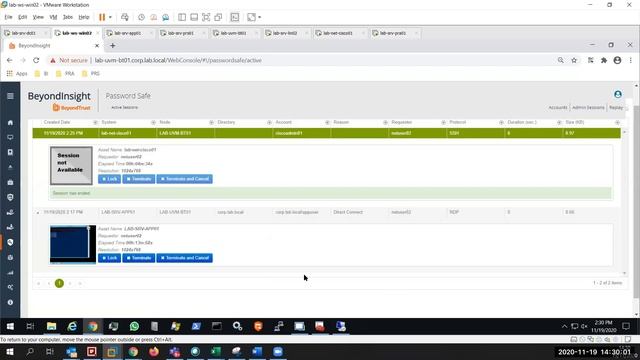Bookmark page with the star icon
640x360 pixels.
coord(574,60)
